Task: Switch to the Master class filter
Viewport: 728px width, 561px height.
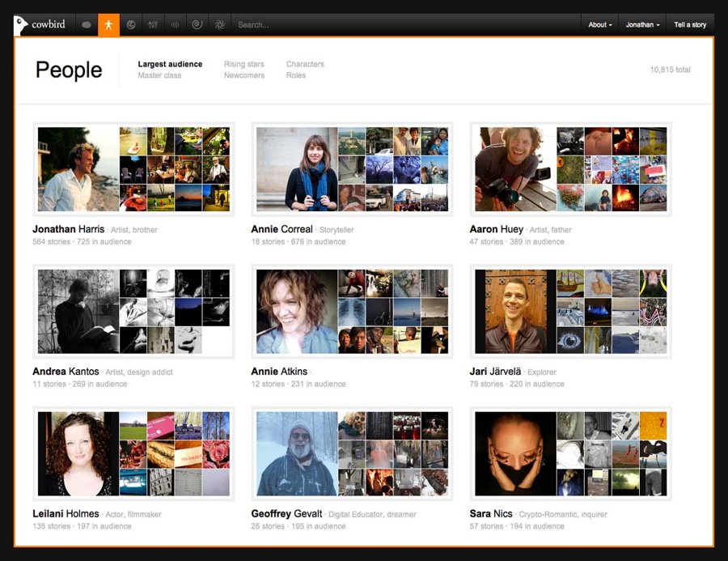Action: 159,75
